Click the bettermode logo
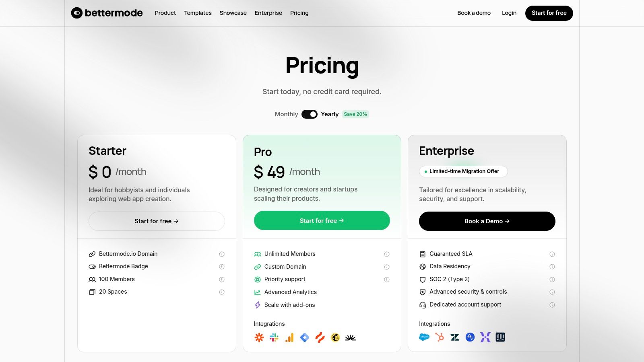The width and height of the screenshot is (644, 362). 107,13
